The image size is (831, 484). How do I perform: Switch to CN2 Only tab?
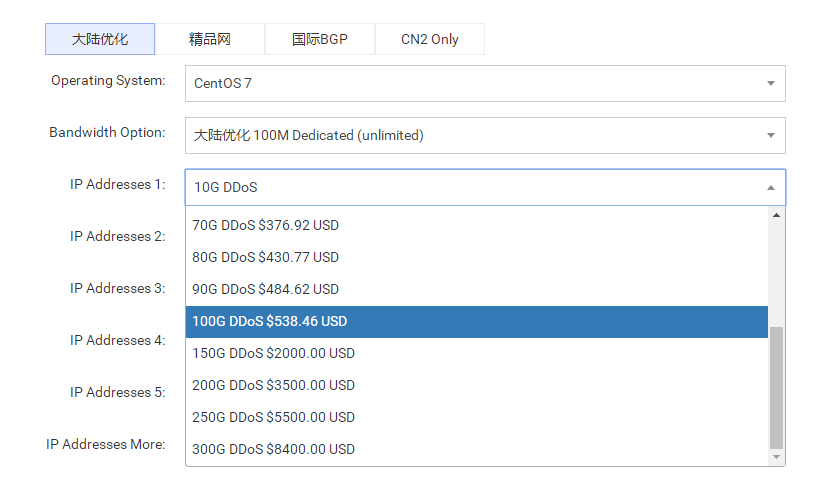[430, 39]
